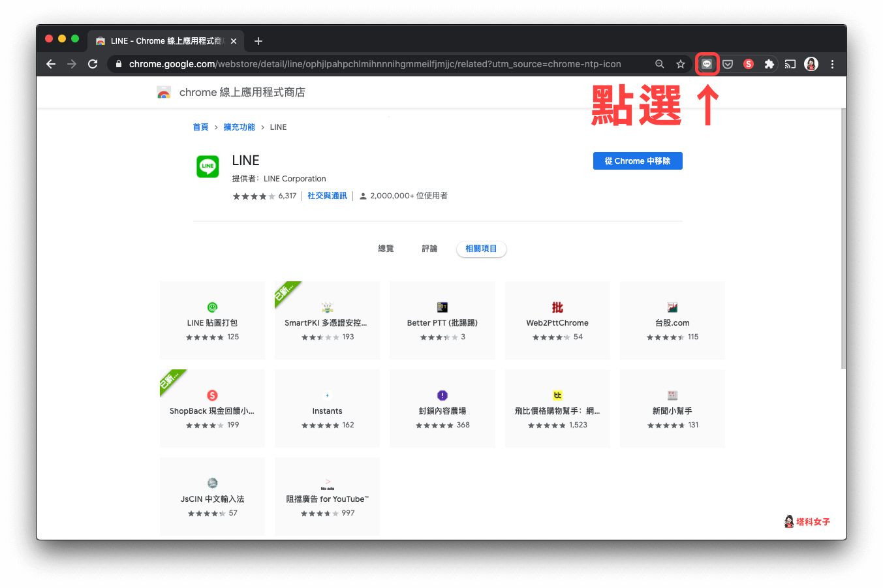The image size is (883, 588).
Task: Click the site security padlock icon
Action: (x=118, y=64)
